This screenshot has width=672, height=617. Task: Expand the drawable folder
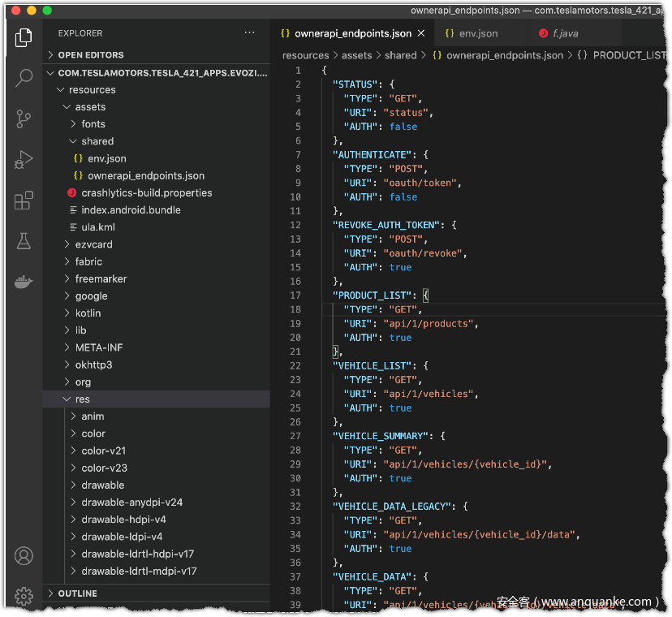[x=102, y=485]
